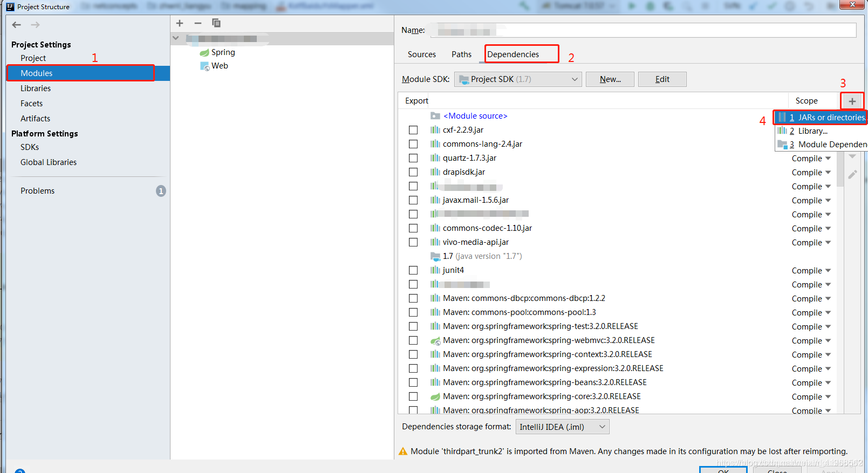Toggle export checkbox for spring-test 3.2.0.RELEASE
This screenshot has width=868, height=473.
[413, 326]
